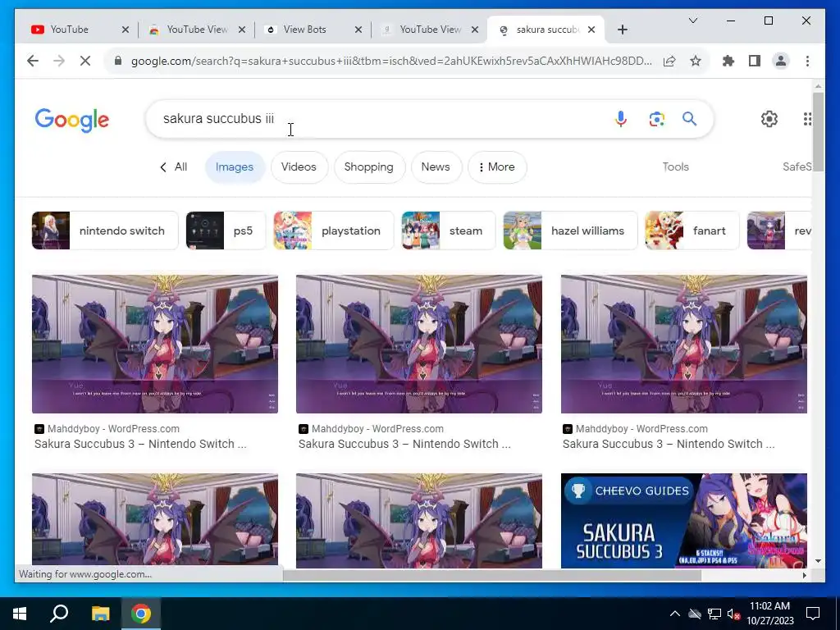Filter by the steam chip

point(449,231)
